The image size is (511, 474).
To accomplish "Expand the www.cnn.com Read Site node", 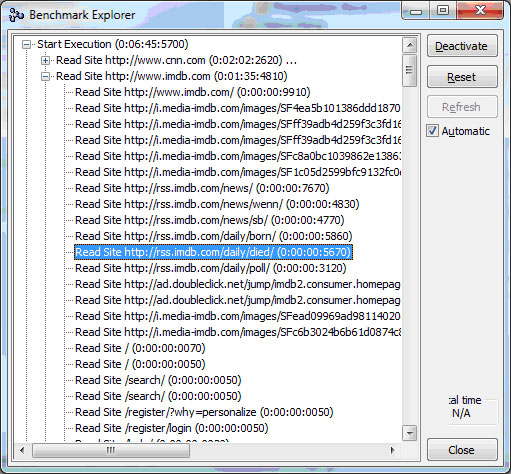I will [45, 60].
